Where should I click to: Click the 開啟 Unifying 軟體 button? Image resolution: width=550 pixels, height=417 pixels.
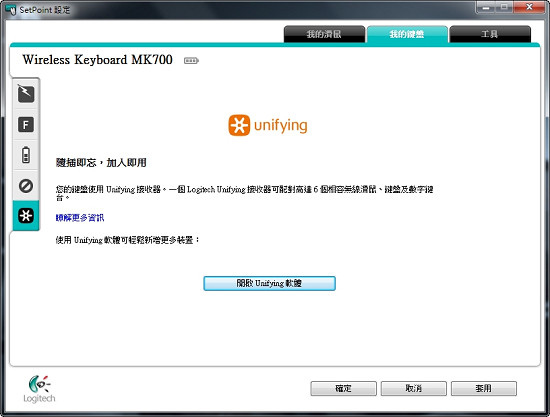(269, 283)
